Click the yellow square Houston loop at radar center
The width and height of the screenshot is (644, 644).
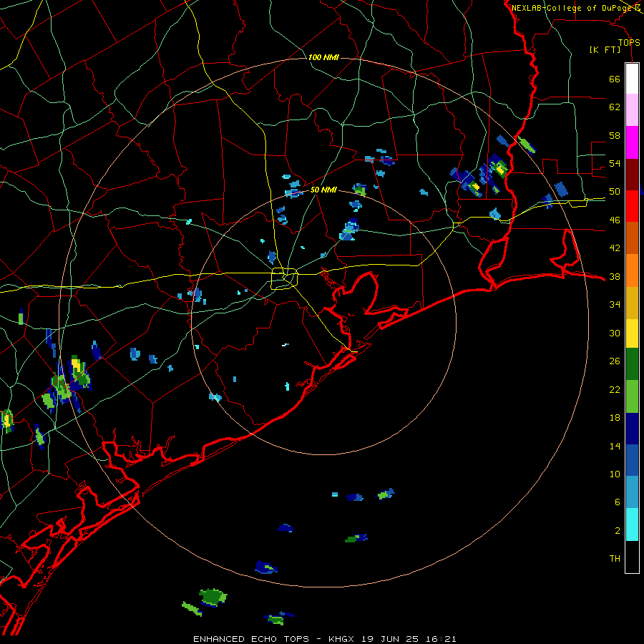(284, 278)
